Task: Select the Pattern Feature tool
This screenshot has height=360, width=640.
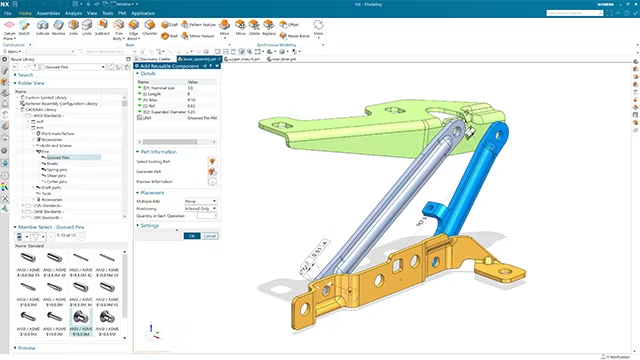Action: 198,25
